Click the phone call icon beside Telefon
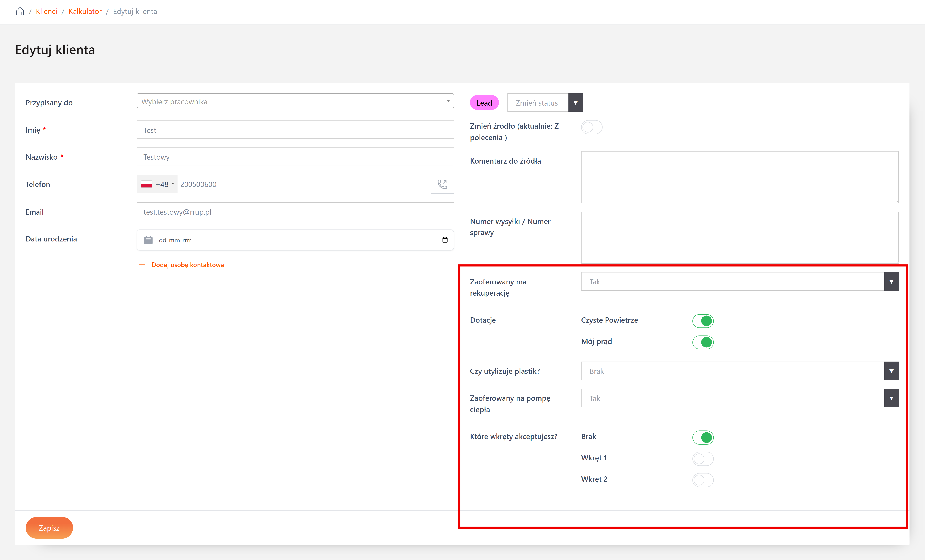Viewport: 925px width, 560px height. [442, 184]
